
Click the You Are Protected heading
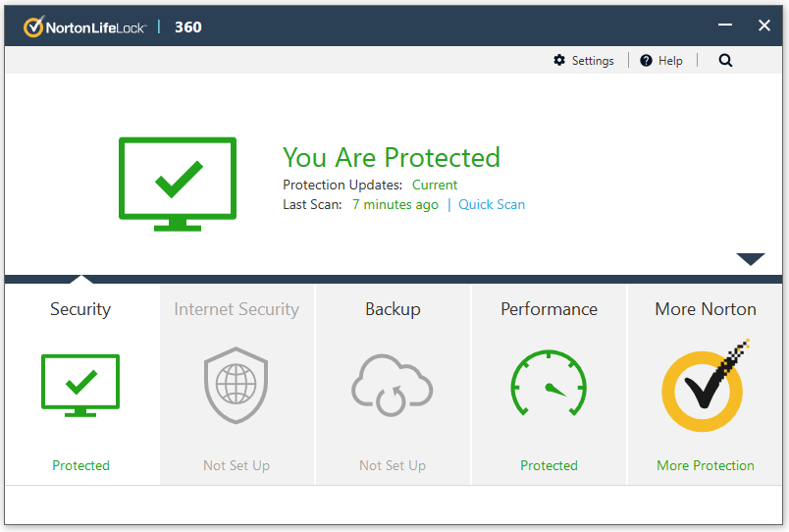[392, 157]
